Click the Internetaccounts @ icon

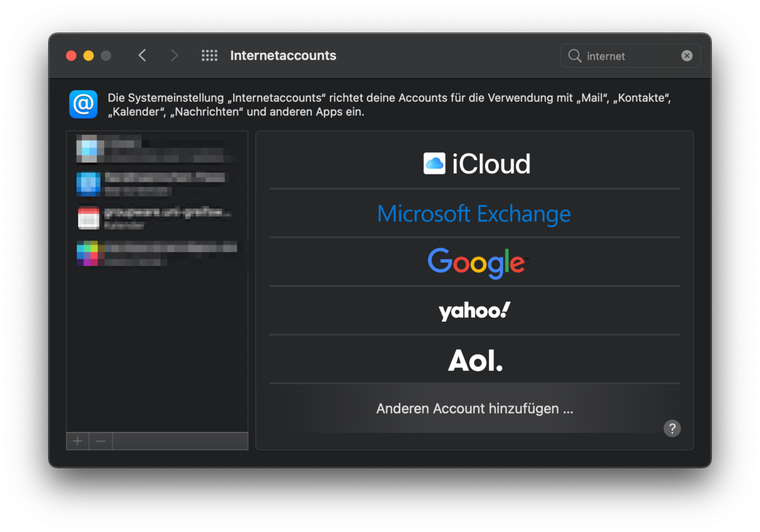83,104
